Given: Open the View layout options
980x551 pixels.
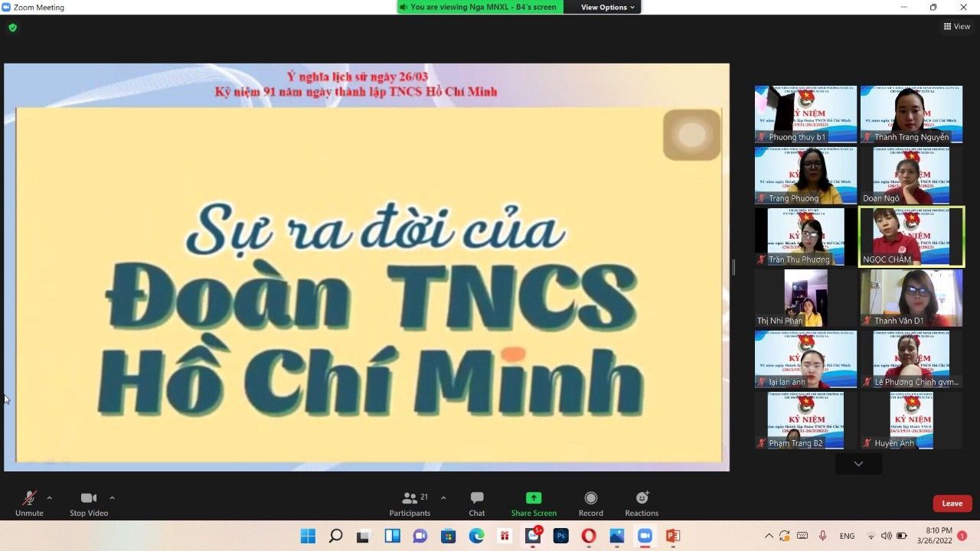Looking at the screenshot, I should coord(957,27).
